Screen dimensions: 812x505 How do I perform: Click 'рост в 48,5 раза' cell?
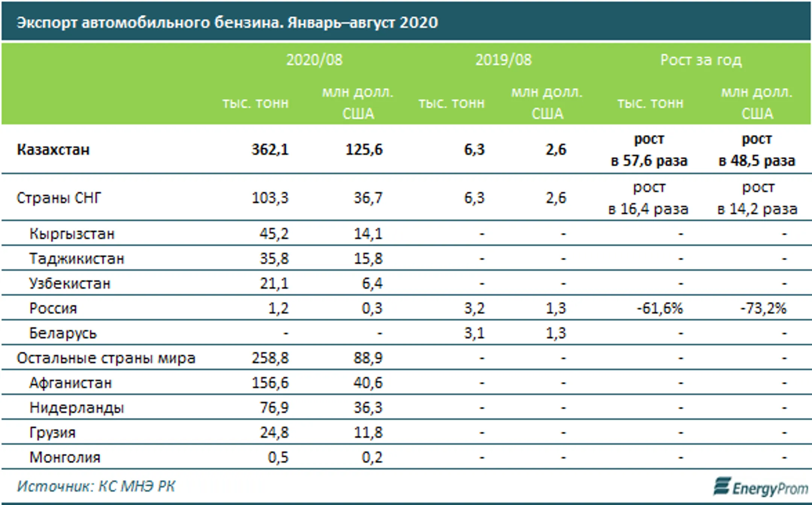(757, 150)
